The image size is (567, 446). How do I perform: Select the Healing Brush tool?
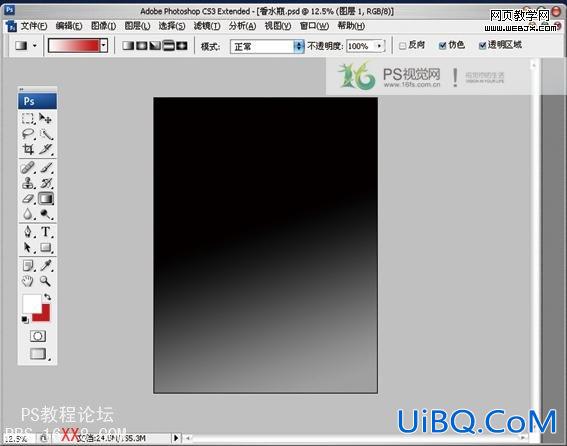tap(28, 168)
